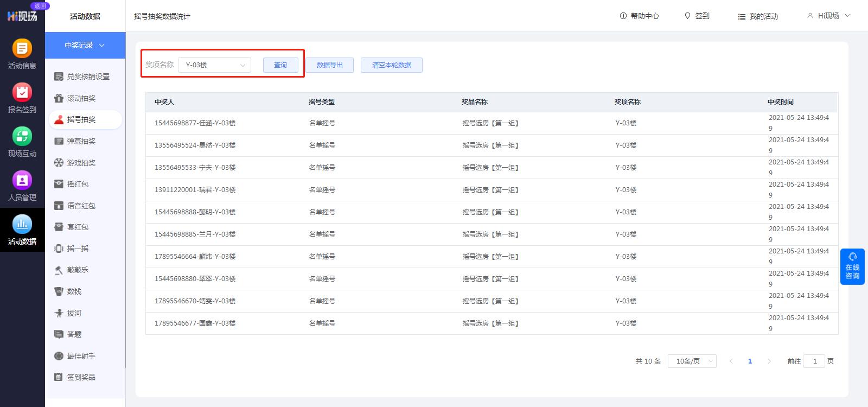Open the 活动信息 sidebar icon
868x407 pixels.
22,49
